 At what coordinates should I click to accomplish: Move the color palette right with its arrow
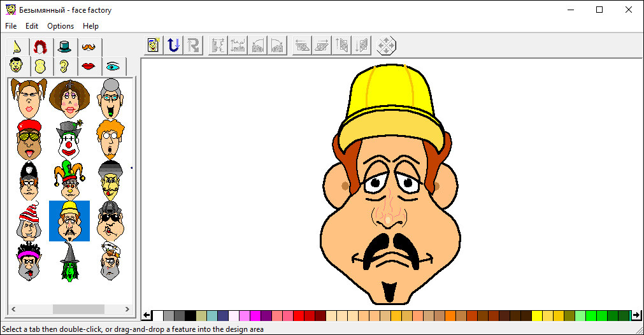(636, 315)
